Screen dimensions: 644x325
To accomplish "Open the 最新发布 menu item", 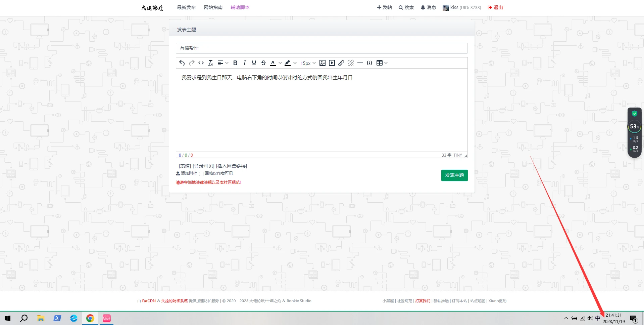I will (x=186, y=7).
